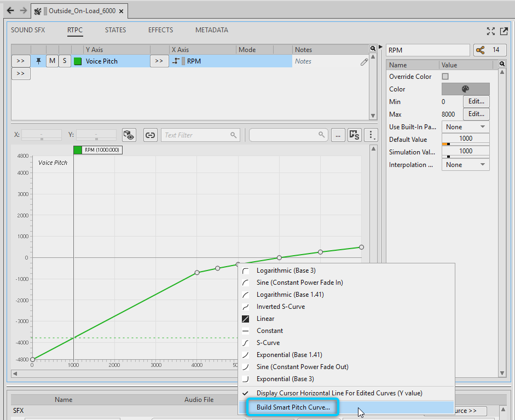Switch to the EFFECTS tab
This screenshot has width=515, height=420.
160,30
